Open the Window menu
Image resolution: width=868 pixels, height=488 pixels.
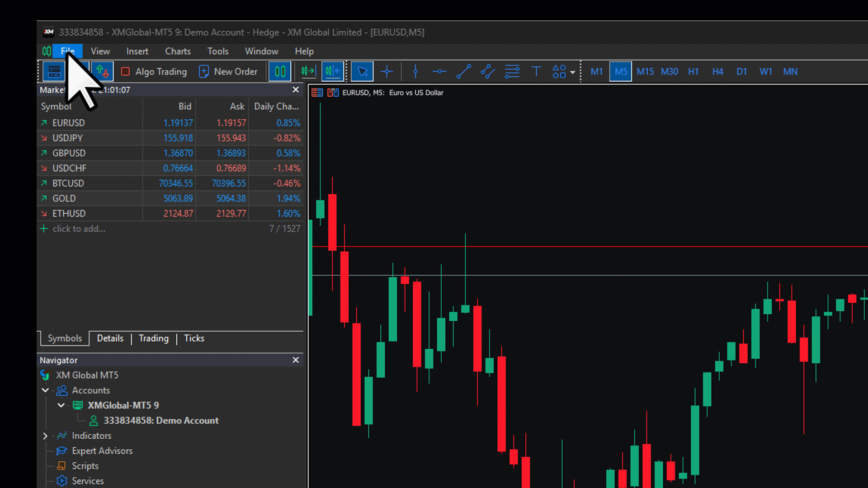click(x=262, y=51)
